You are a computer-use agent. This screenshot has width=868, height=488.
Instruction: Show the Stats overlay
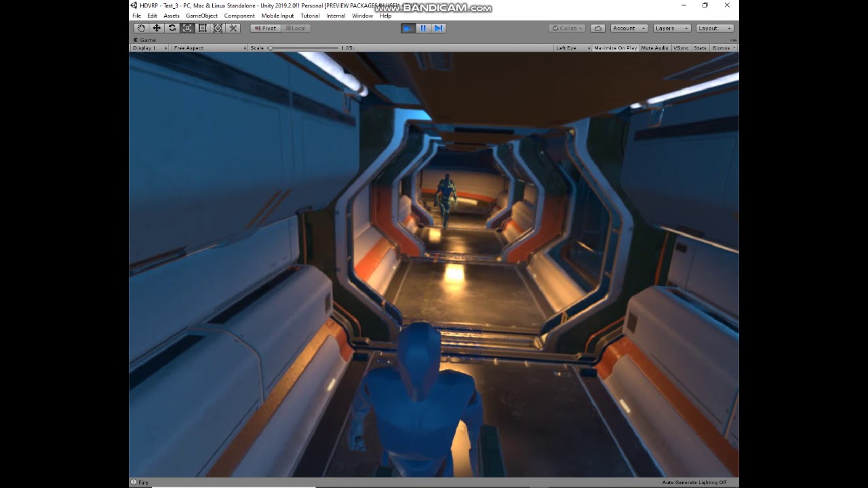coord(700,48)
